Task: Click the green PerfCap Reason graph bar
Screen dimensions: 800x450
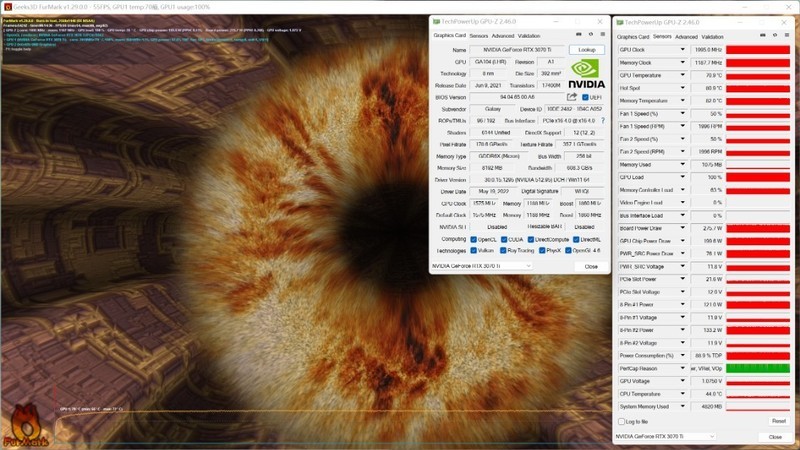Action: coord(757,368)
